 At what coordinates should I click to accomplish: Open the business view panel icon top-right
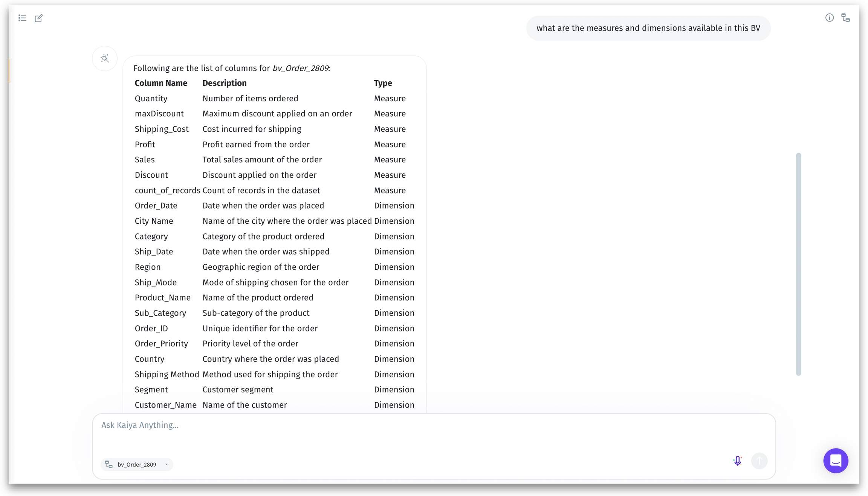845,18
